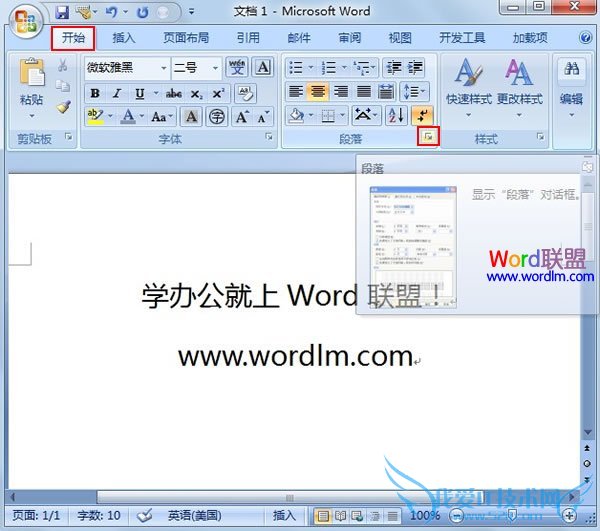Viewport: 600px width, 531px height.
Task: Open the 视图 tab
Action: 400,38
